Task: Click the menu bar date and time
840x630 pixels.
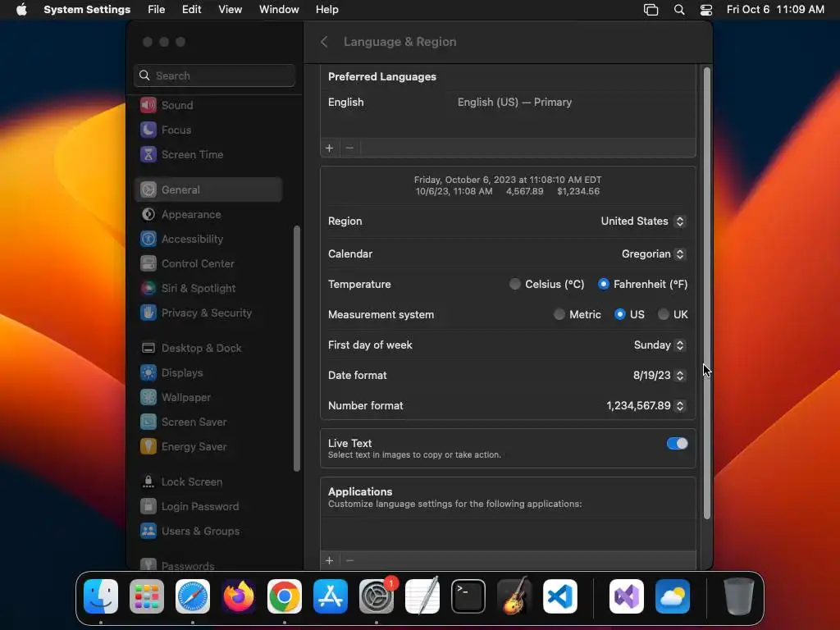Action: pos(775,10)
